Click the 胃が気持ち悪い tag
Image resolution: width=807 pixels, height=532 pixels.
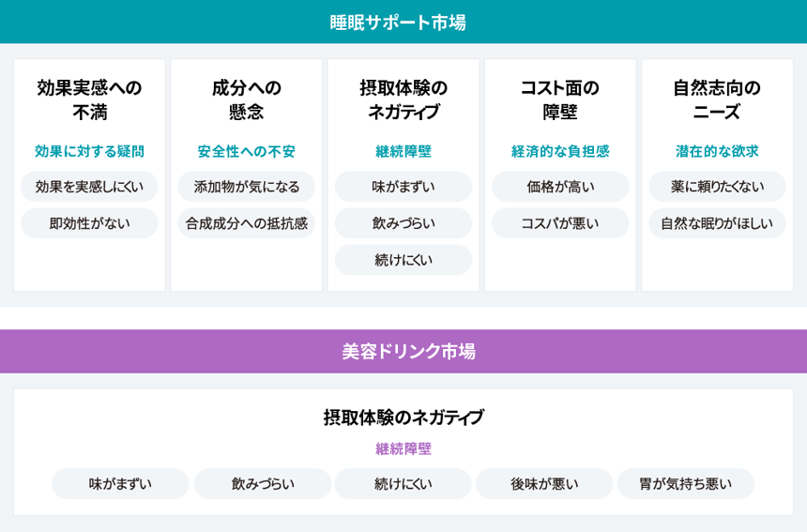click(685, 484)
